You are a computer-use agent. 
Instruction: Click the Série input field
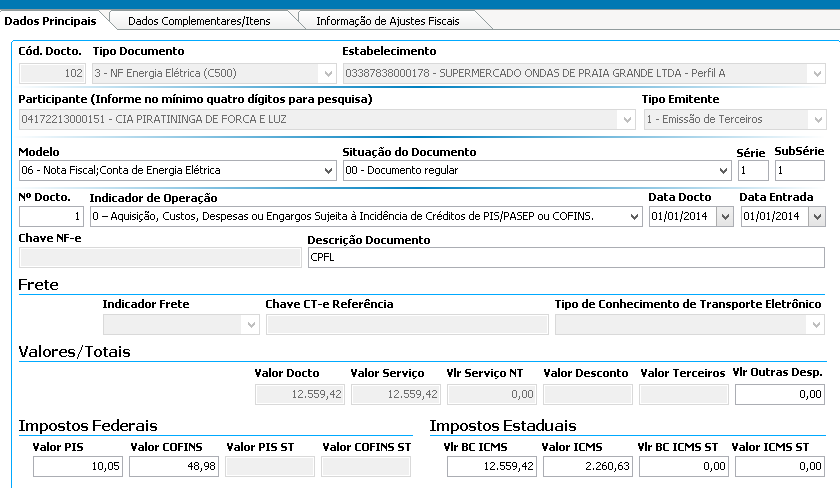click(752, 171)
